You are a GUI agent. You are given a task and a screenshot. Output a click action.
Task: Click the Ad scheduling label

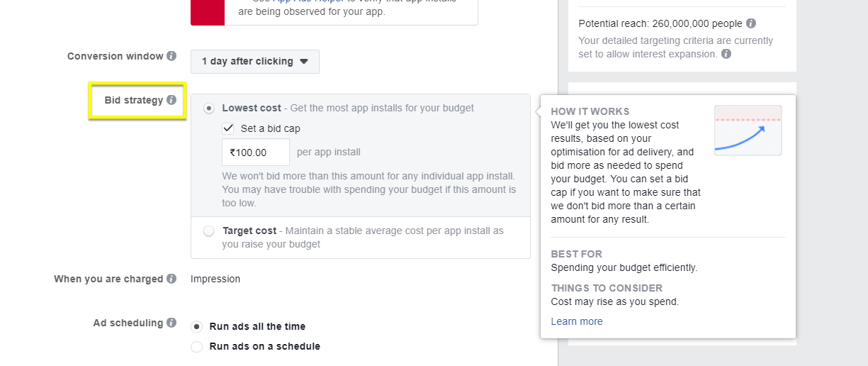click(x=128, y=323)
